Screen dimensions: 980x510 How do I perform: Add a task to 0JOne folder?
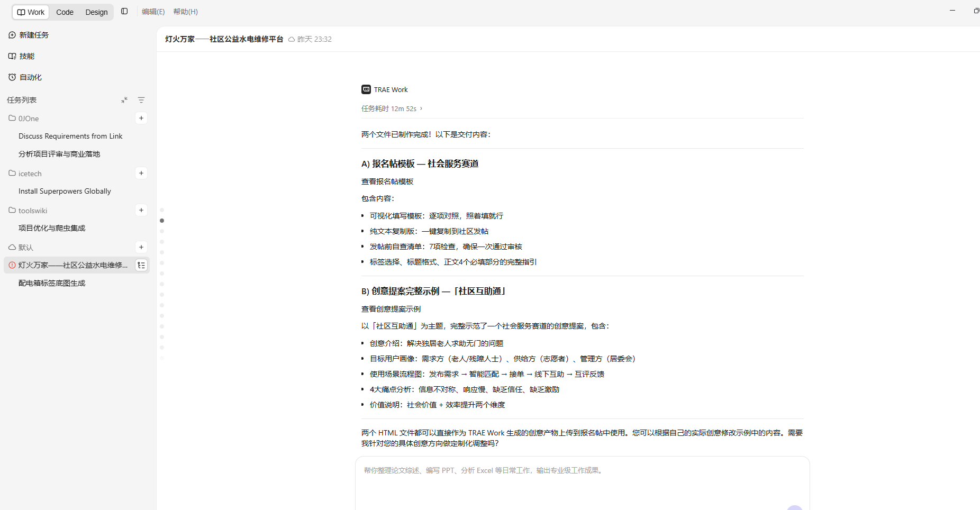[x=141, y=118]
